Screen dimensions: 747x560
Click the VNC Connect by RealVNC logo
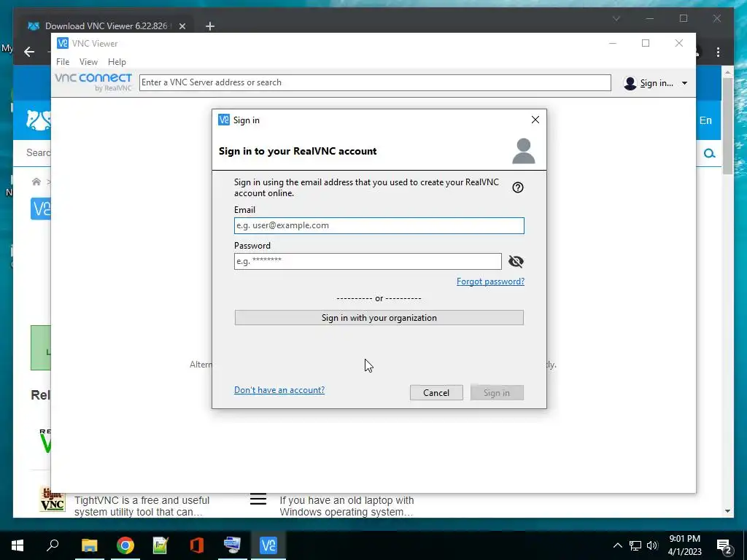pos(93,82)
